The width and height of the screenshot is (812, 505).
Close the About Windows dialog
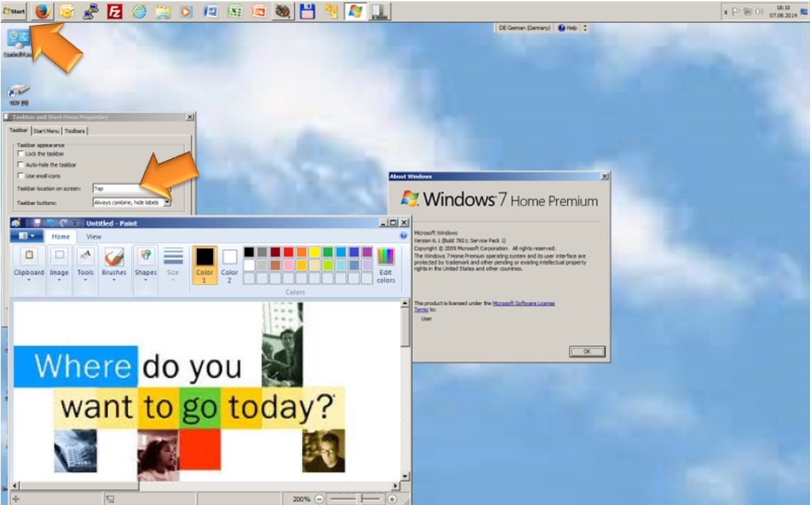coord(604,176)
